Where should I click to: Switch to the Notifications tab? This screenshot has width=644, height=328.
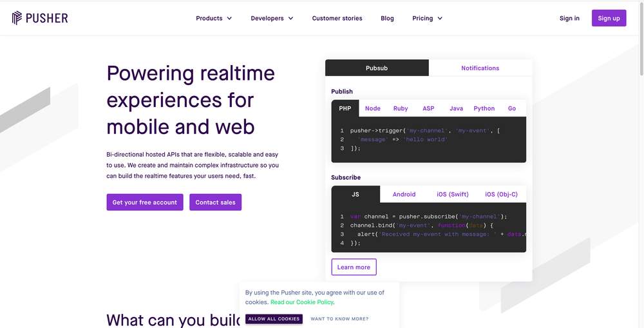pos(480,68)
